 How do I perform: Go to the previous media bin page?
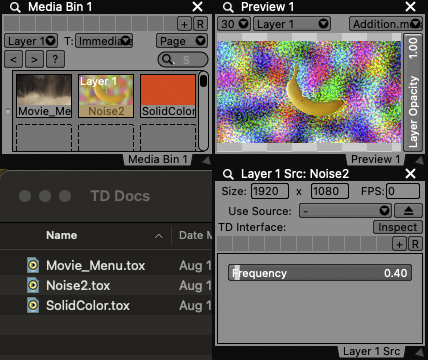coord(14,59)
